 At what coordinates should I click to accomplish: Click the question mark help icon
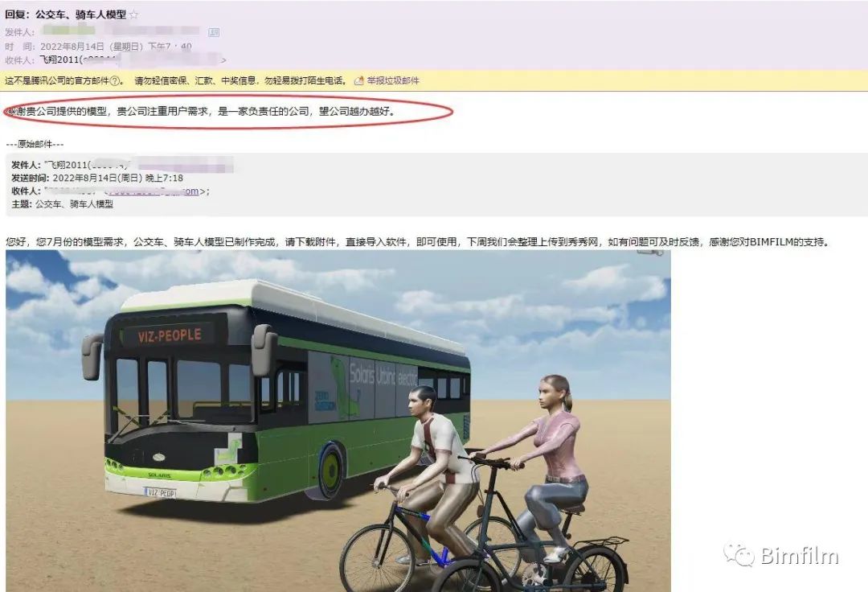115,81
